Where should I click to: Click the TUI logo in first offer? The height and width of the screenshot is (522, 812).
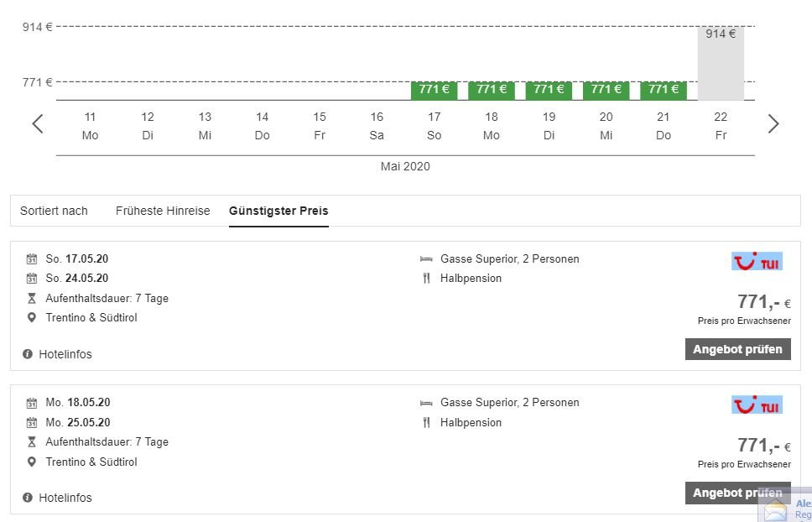pos(757,262)
